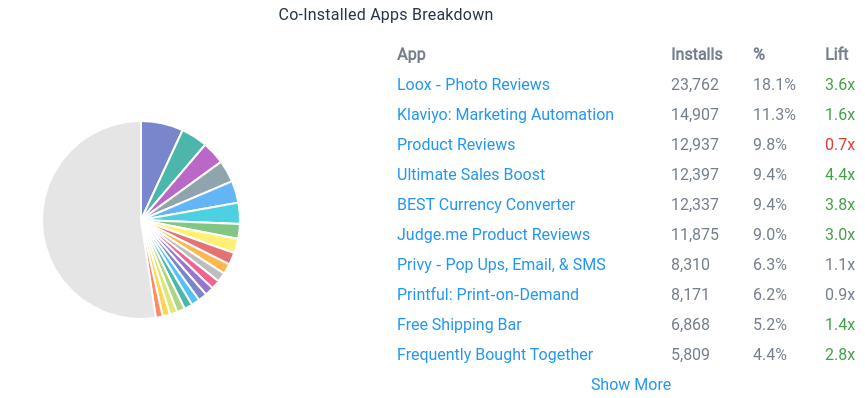This screenshot has width=865, height=398.
Task: Click the Product Reviews app link
Action: (x=456, y=144)
